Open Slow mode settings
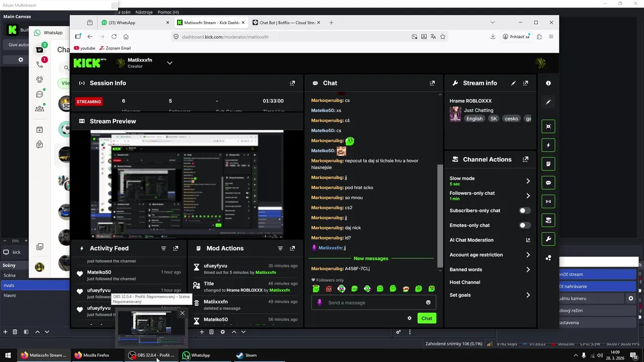Image resolution: width=644 pixels, height=362 pixels. tap(490, 180)
